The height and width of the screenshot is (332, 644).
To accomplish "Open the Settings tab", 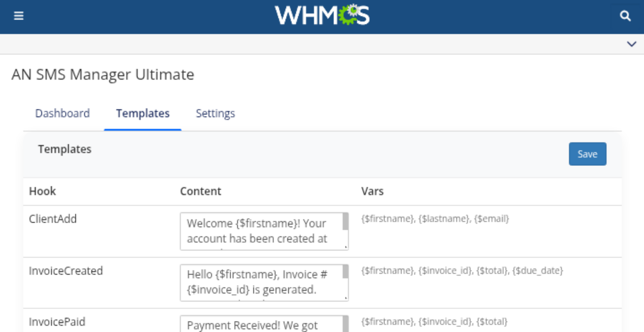I will (215, 113).
